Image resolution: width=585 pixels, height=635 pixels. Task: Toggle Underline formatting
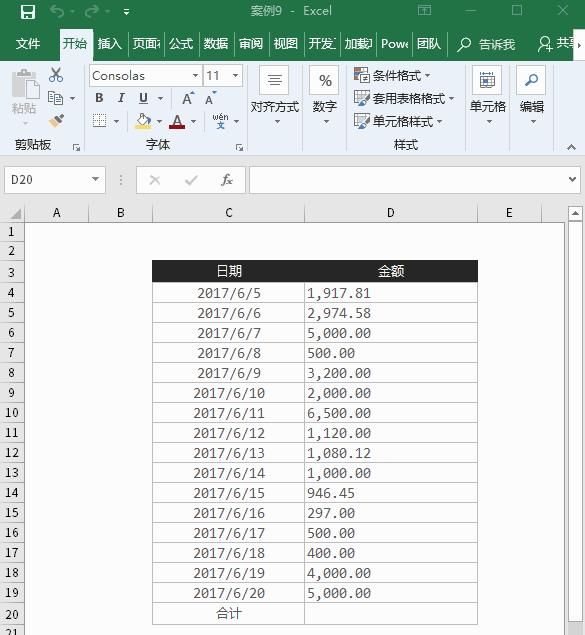143,98
